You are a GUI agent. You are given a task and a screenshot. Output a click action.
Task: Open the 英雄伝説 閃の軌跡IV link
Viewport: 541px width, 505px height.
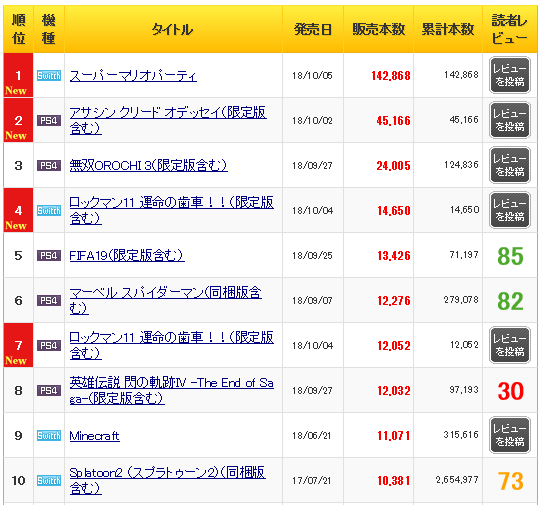pos(171,390)
